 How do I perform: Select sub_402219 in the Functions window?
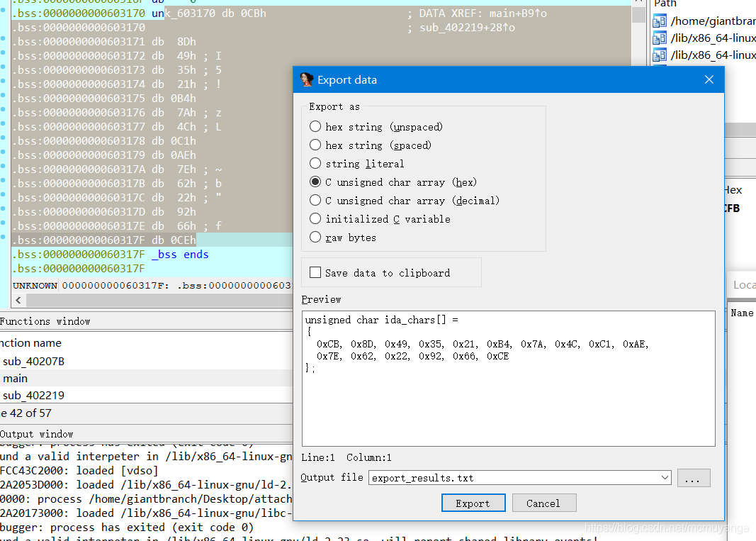tap(33, 396)
